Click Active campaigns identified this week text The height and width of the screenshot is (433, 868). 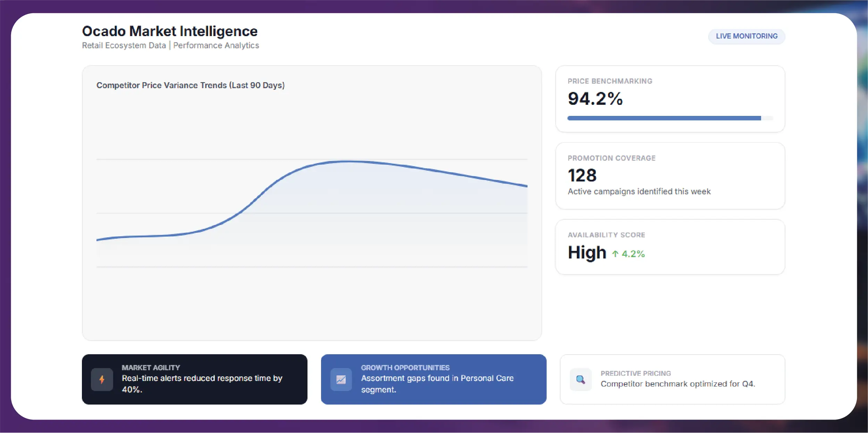click(x=639, y=192)
